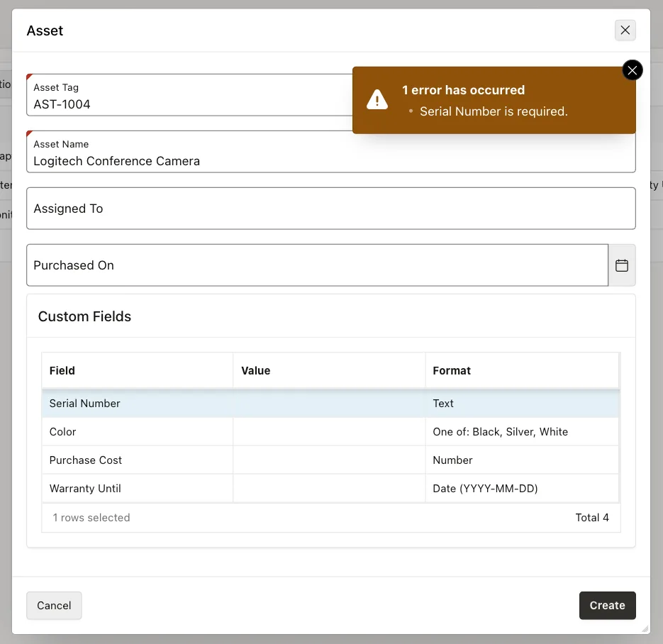Click the 'Serial Number is required.' error message
The height and width of the screenshot is (644, 663).
pos(494,111)
